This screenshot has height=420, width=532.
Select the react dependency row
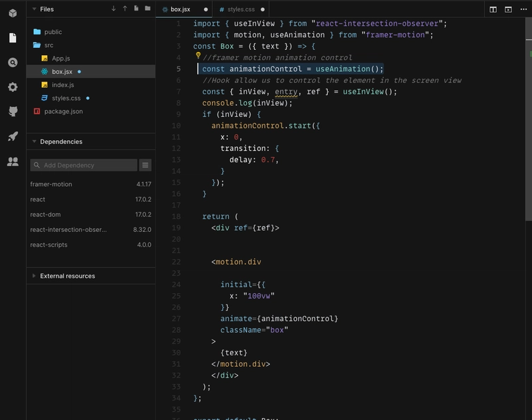click(90, 199)
